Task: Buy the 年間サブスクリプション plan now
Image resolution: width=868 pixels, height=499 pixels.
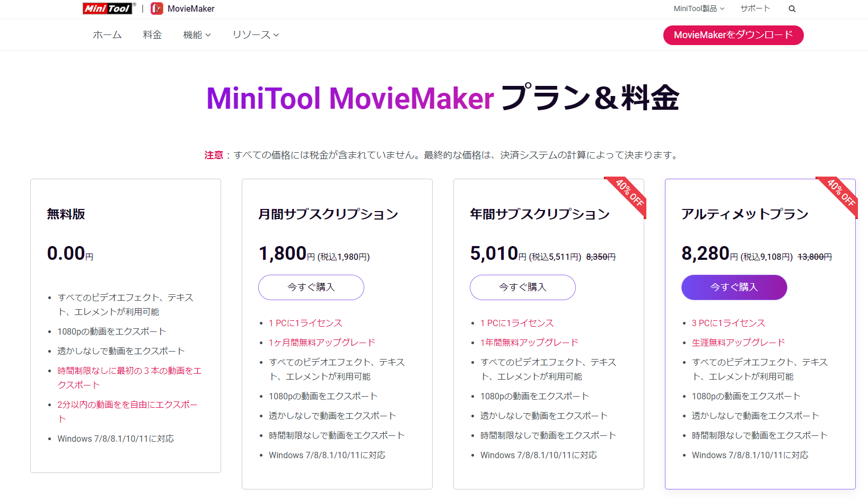Action: point(523,287)
